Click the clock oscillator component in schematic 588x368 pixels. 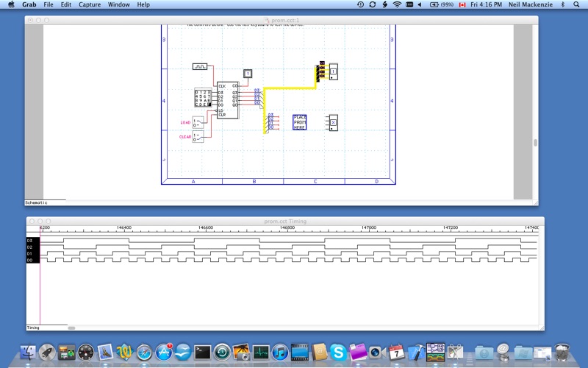pos(199,66)
